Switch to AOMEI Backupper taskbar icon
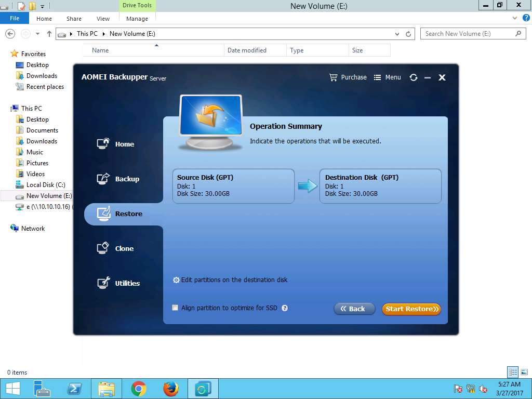The height and width of the screenshot is (399, 532). point(203,389)
